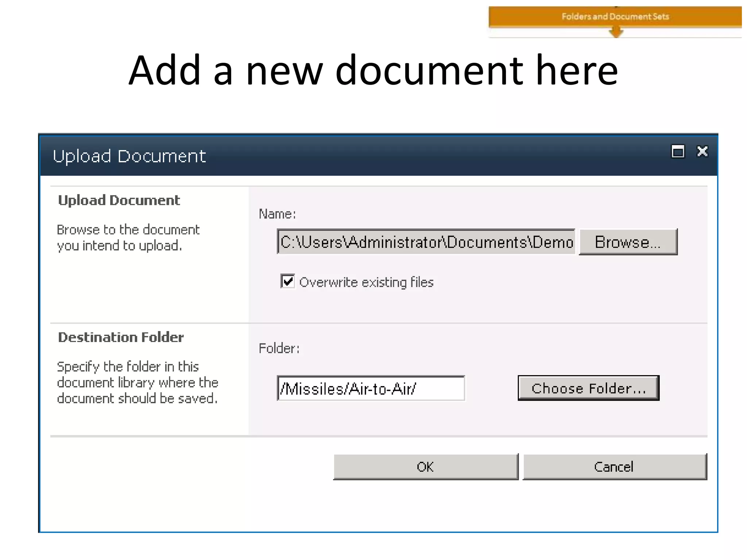Screen dimensions: 747x560
Task: Click the Browse... button
Action: 628,242
